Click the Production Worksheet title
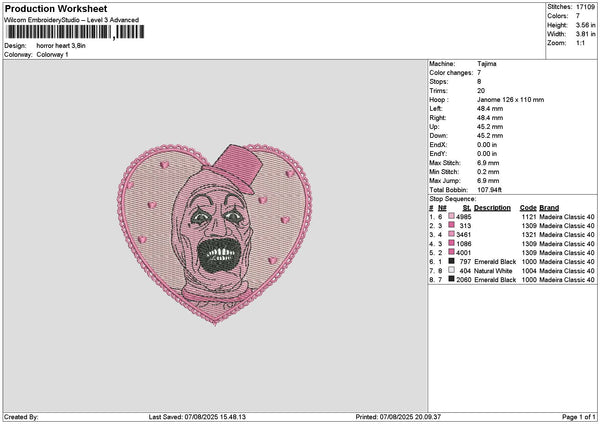This screenshot has height=424, width=600. point(56,9)
